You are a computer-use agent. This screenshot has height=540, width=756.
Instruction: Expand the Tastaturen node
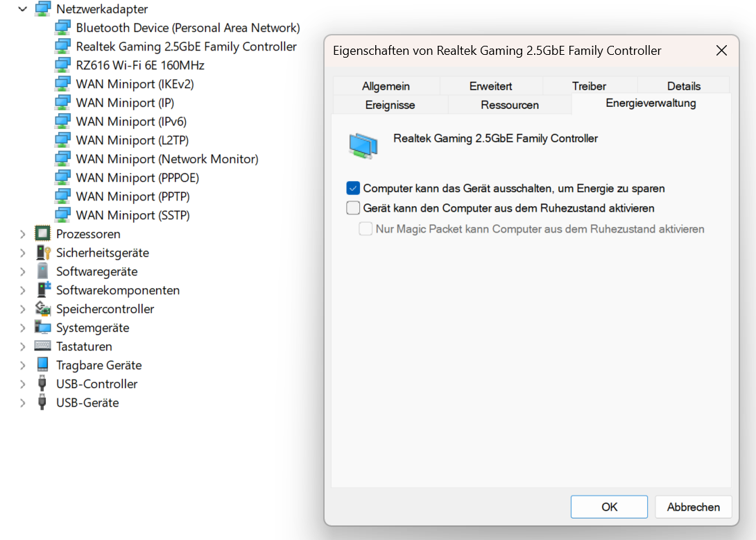point(22,346)
